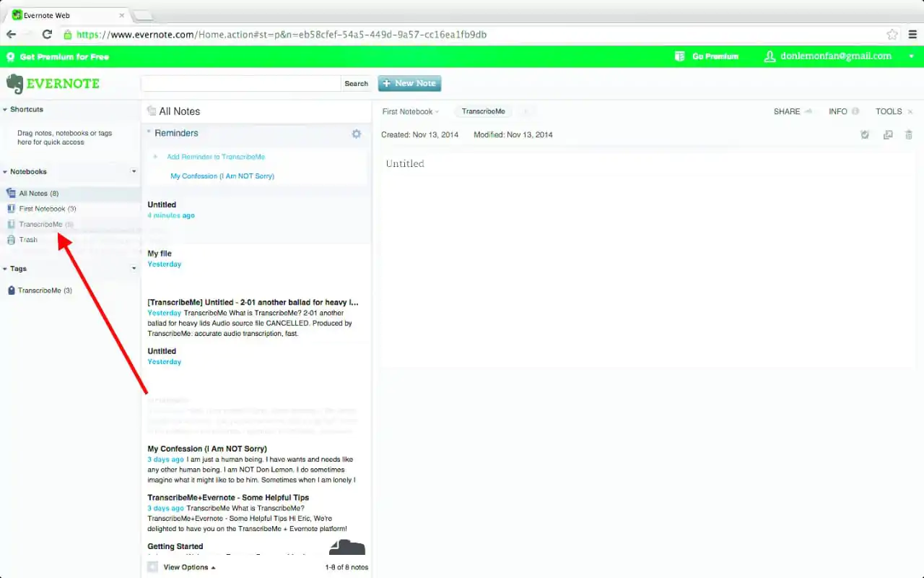Image resolution: width=924 pixels, height=578 pixels.
Task: Click the Search button
Action: coord(356,83)
